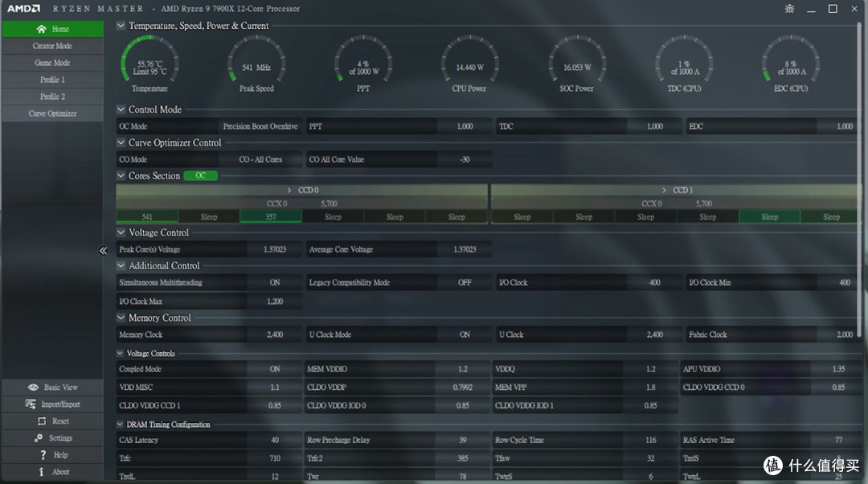Open Profile 2 tab
Viewport: 868px width, 484px height.
point(52,96)
